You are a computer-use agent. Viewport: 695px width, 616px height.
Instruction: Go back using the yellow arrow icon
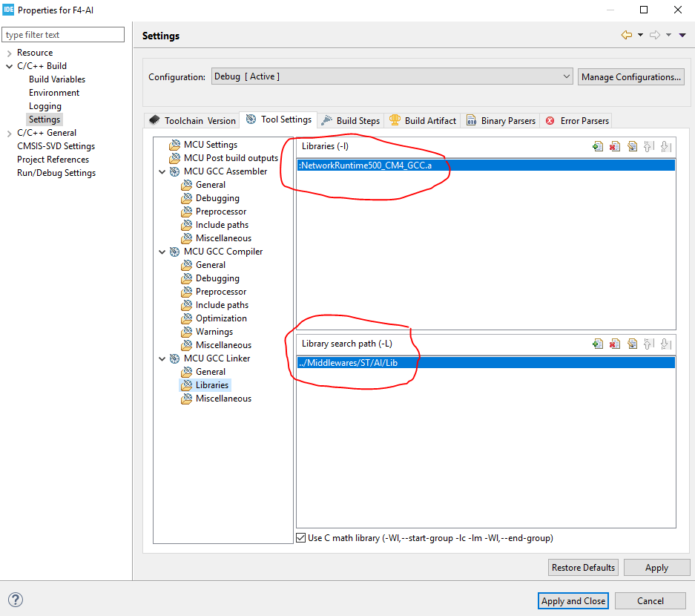tap(627, 35)
